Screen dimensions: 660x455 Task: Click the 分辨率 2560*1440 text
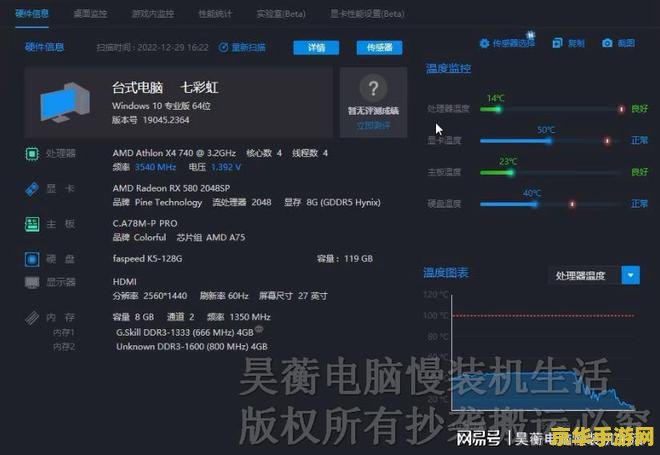point(149,296)
